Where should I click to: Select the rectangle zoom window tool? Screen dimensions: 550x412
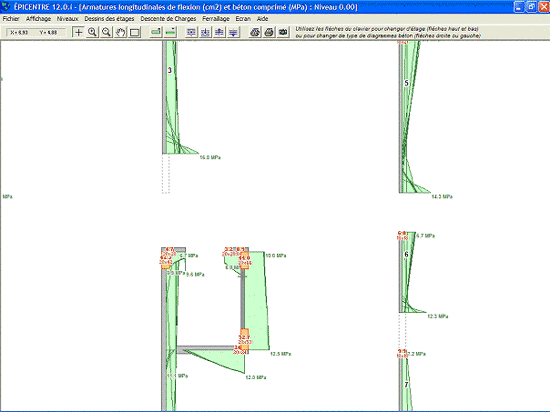[x=134, y=32]
